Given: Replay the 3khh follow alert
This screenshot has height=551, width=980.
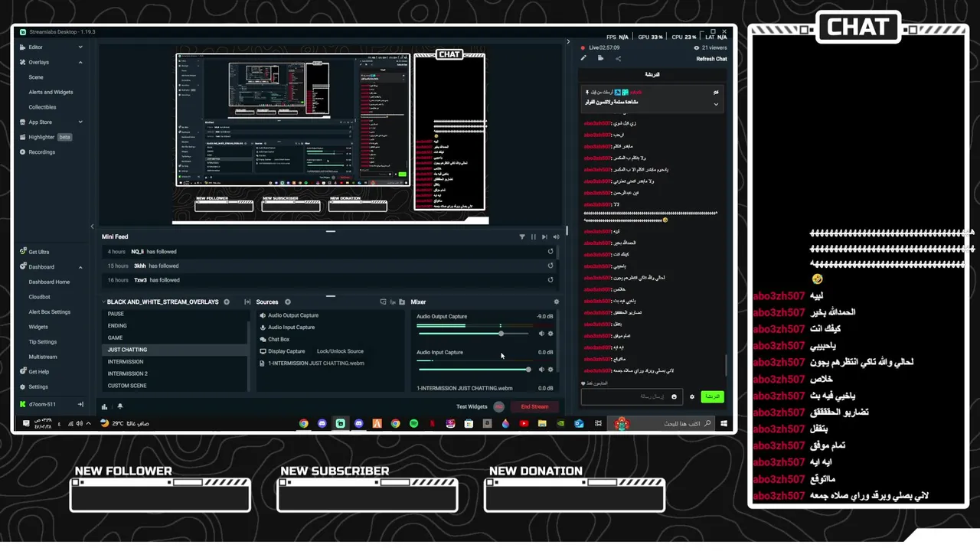Looking at the screenshot, I should pyautogui.click(x=550, y=266).
